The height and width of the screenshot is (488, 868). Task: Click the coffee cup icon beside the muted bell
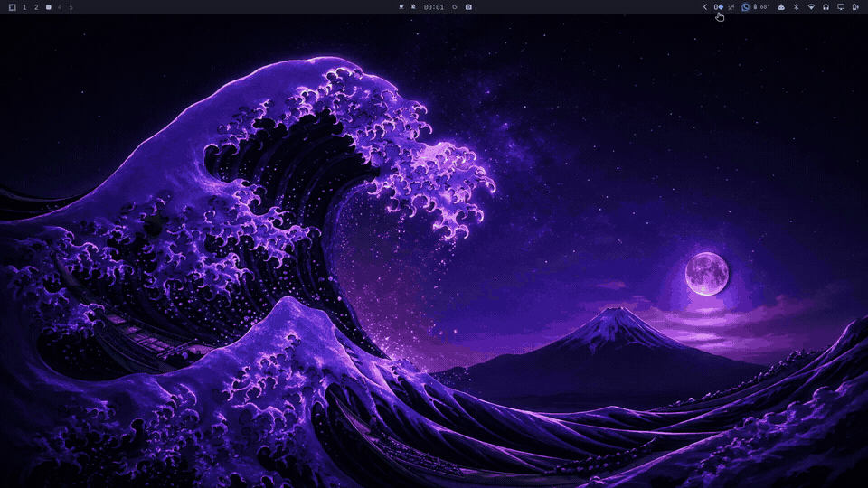(x=401, y=7)
